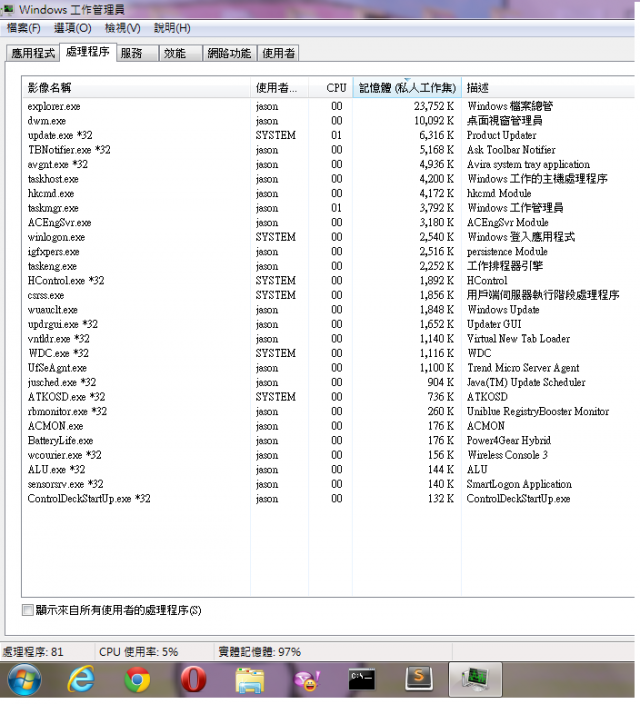Select igfxpers.exe process row
Screen dimensions: 640x705
click(x=328, y=252)
